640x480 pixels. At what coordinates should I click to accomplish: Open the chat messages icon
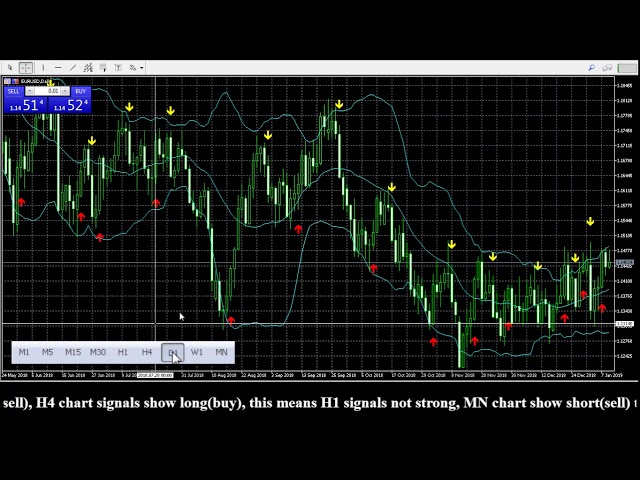coord(609,68)
